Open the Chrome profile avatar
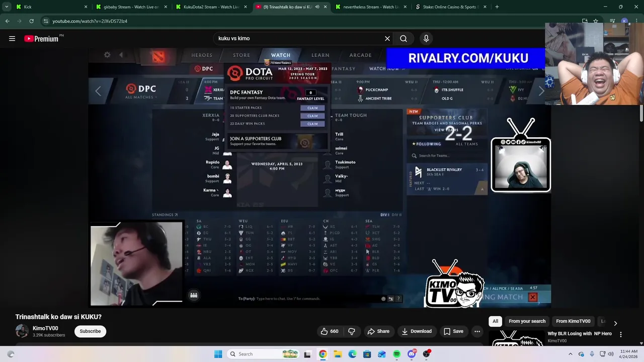Viewport: 644px width, 362px height. click(x=624, y=21)
